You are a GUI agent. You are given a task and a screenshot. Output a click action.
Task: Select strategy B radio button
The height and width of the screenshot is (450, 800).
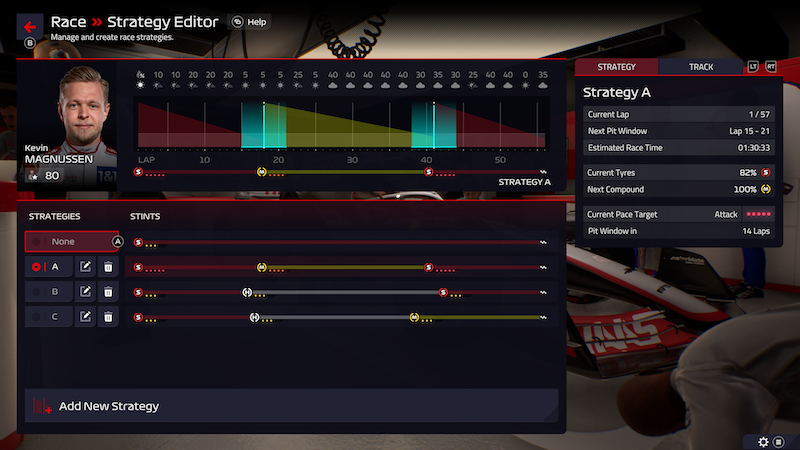[36, 292]
